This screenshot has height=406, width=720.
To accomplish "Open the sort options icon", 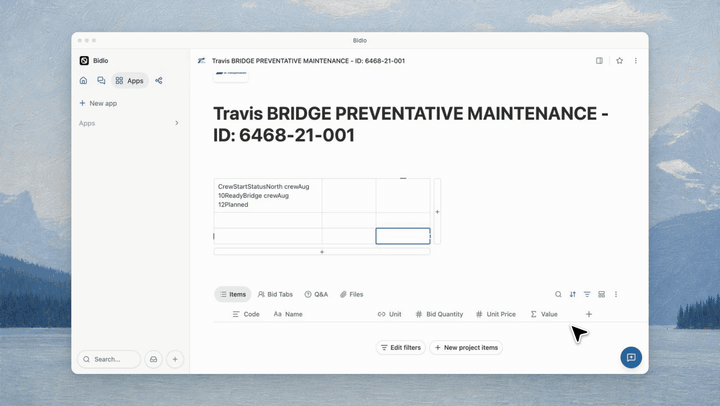I will pyautogui.click(x=573, y=294).
